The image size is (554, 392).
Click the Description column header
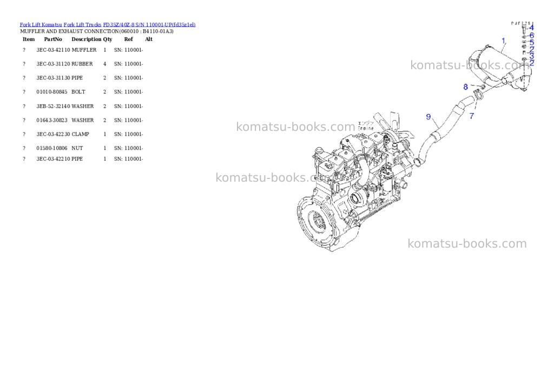(x=86, y=39)
